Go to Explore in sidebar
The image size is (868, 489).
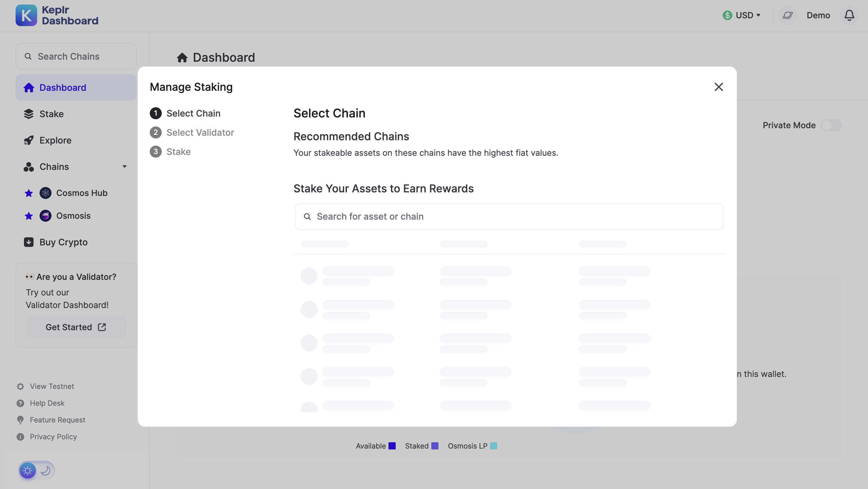click(x=55, y=140)
